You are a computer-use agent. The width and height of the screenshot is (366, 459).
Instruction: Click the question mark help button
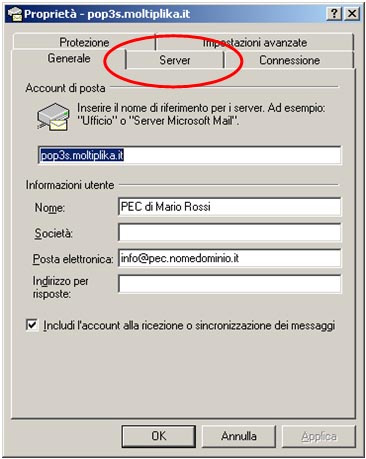pyautogui.click(x=334, y=14)
